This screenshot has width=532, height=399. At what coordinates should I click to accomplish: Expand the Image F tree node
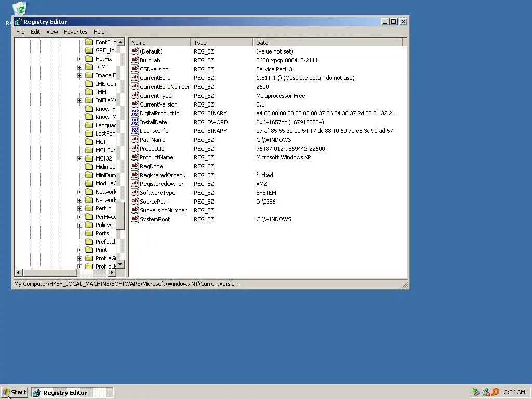click(x=79, y=75)
